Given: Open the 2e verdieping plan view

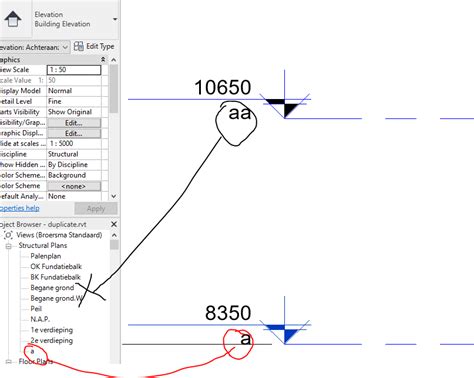Looking at the screenshot, I should pos(52,341).
